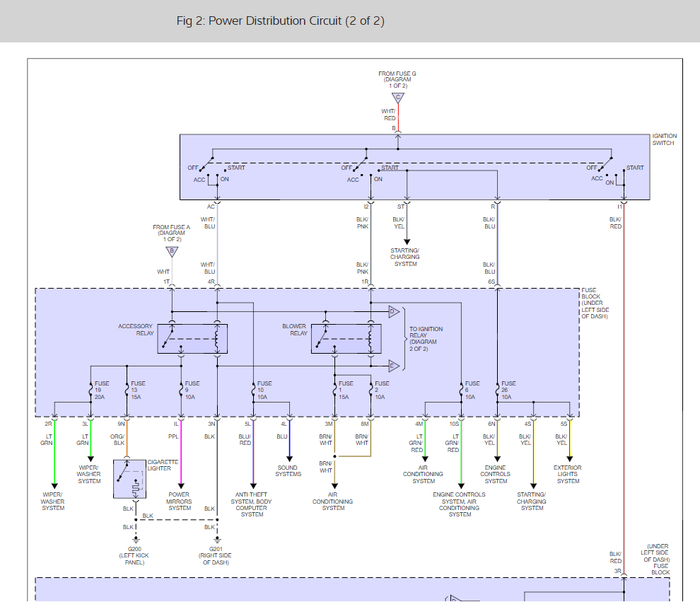Click the Ignition Switch label
Screen dimensions: 700x602
coord(664,139)
